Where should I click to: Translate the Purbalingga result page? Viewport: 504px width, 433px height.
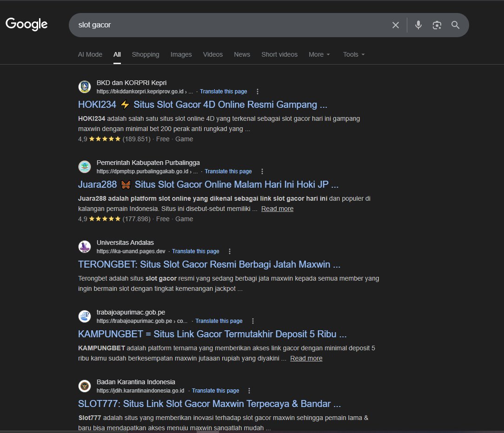pyautogui.click(x=228, y=171)
